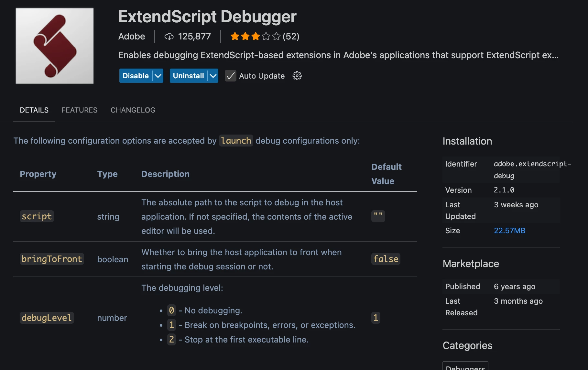The width and height of the screenshot is (588, 370).
Task: Expand the Uninstall button dropdown arrow
Action: pyautogui.click(x=213, y=76)
